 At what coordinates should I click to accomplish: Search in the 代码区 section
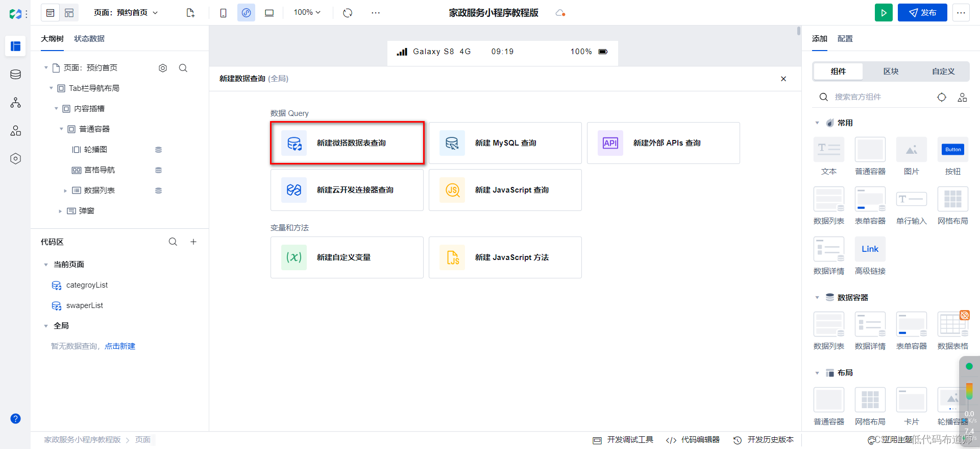(173, 242)
